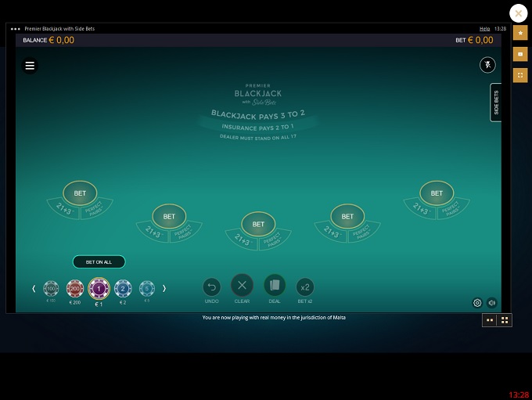Click the Bet On All button

[x=99, y=261]
